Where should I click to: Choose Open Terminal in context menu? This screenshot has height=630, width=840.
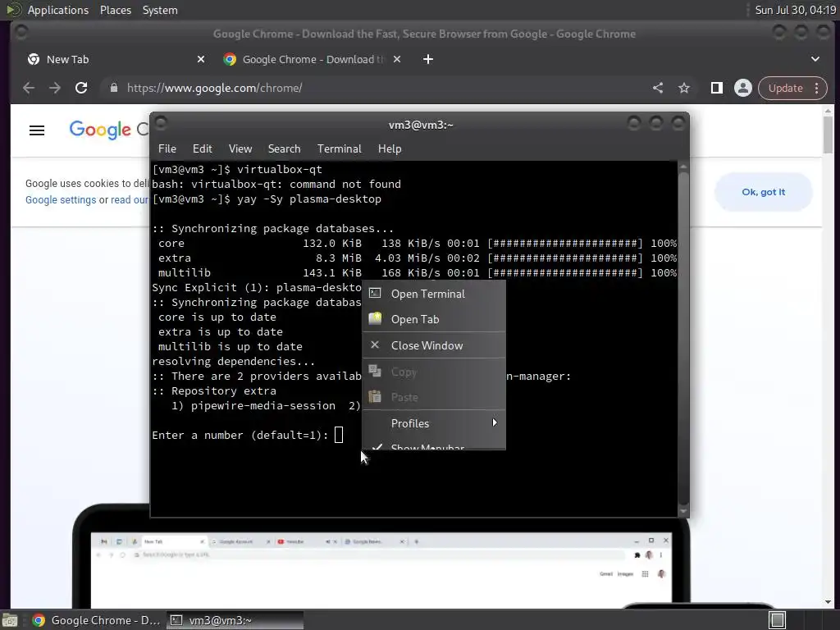[434, 294]
